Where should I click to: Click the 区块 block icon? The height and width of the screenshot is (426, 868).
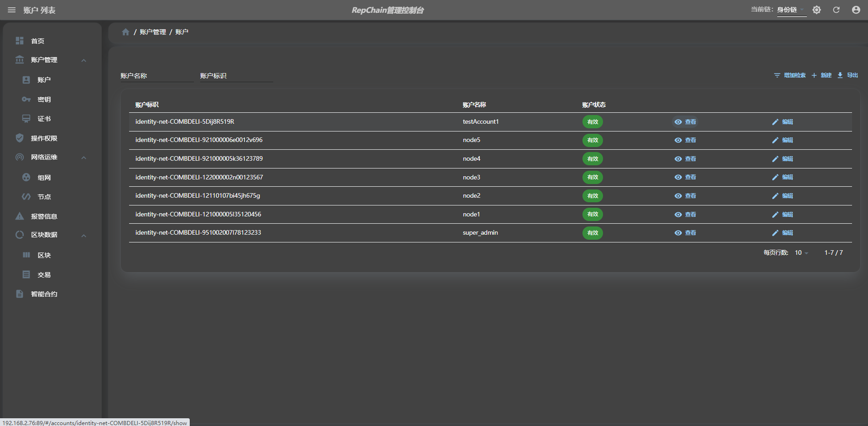26,255
